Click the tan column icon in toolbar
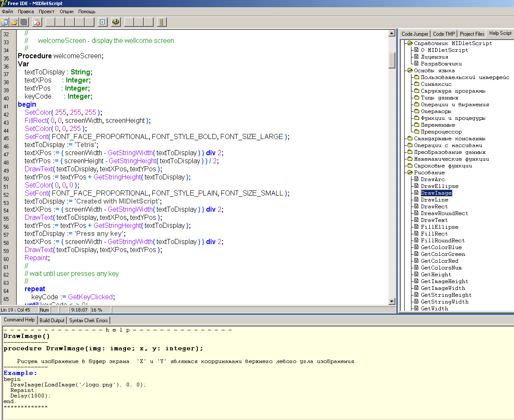Image resolution: width=514 pixels, height=420 pixels. click(x=161, y=22)
